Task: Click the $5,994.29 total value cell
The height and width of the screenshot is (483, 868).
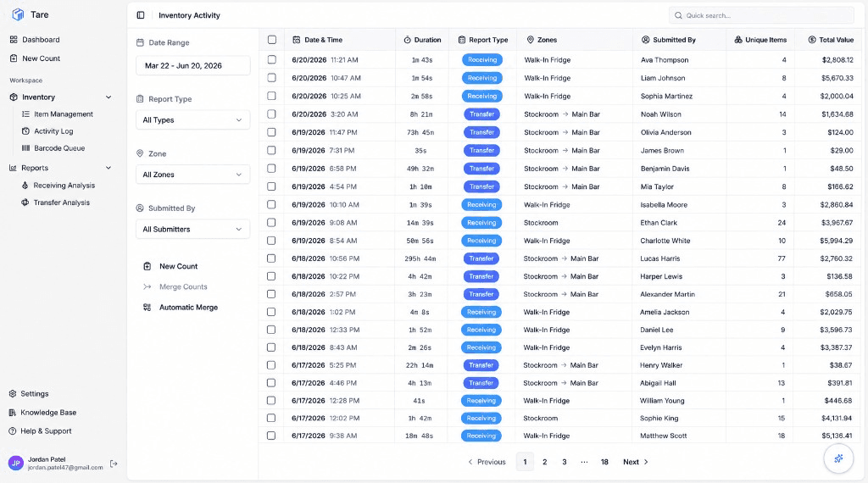Action: tap(836, 241)
